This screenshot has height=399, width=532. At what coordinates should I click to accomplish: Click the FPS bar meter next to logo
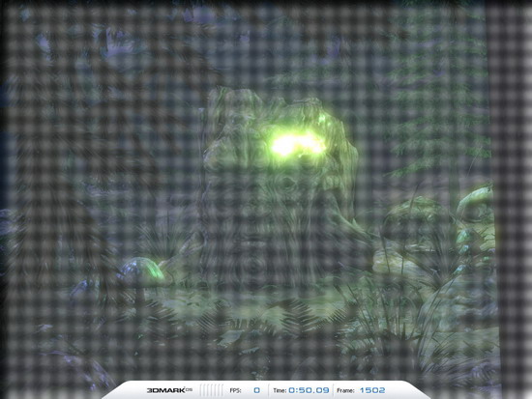(x=212, y=390)
